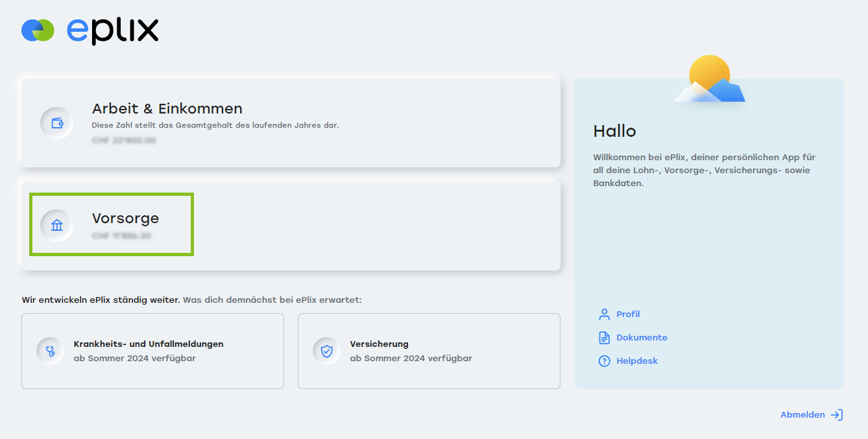Screen dimensions: 868x439
Task: Click the blurred Vorsorge CHF amount
Action: 121,236
